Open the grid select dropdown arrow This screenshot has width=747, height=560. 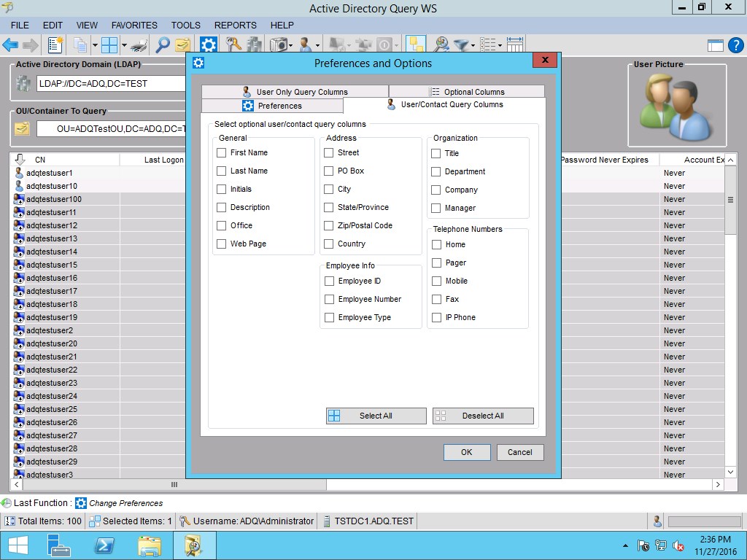124,46
